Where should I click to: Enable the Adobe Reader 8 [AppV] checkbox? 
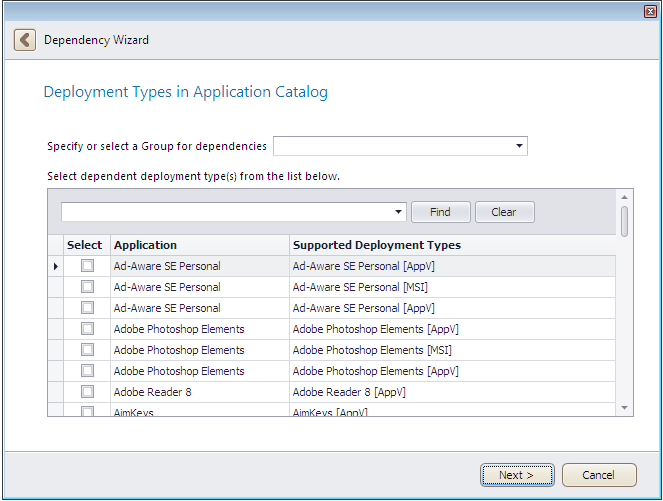[x=87, y=392]
